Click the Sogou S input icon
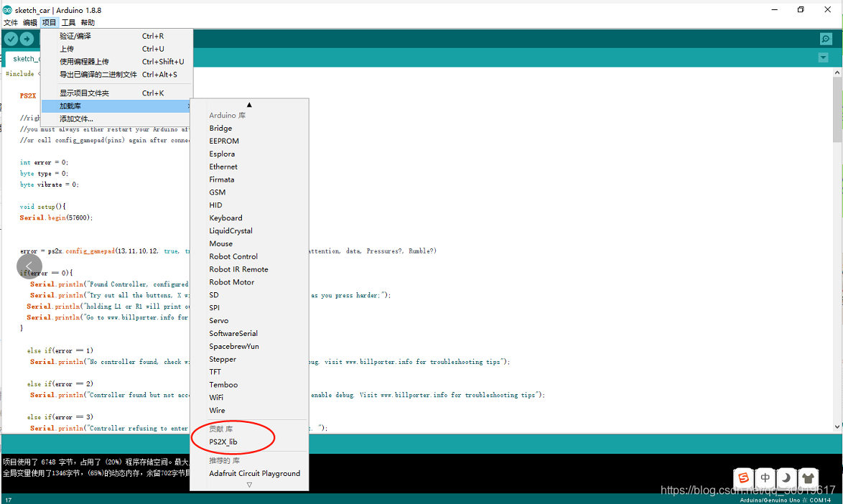 coord(743,477)
